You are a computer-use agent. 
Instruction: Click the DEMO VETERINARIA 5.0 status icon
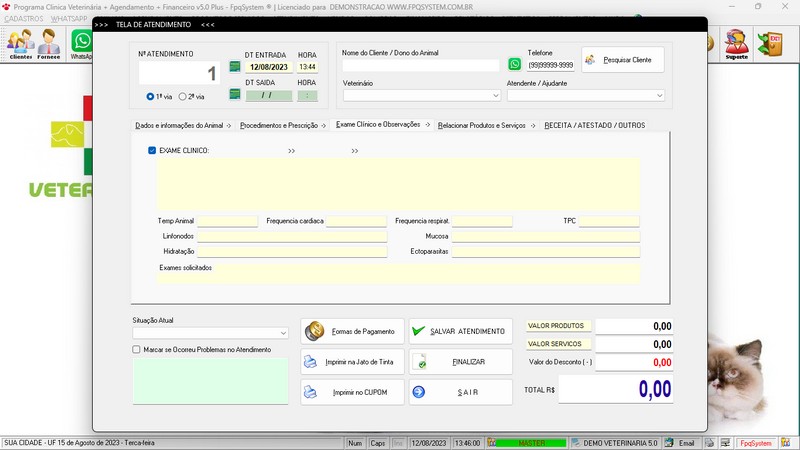tap(576, 443)
